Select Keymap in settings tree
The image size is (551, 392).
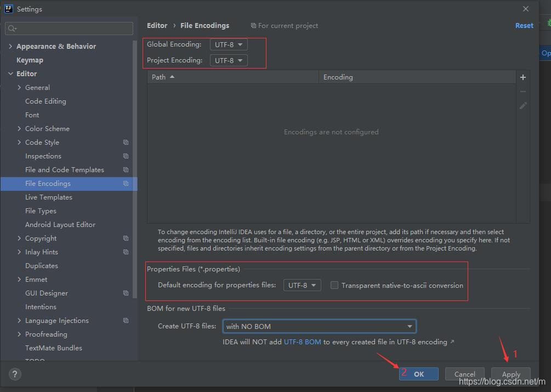tap(30, 60)
